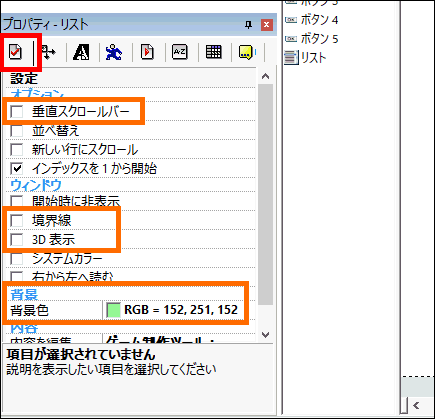
Task: Click 項目が選択されていません description text
Action: coord(81,354)
